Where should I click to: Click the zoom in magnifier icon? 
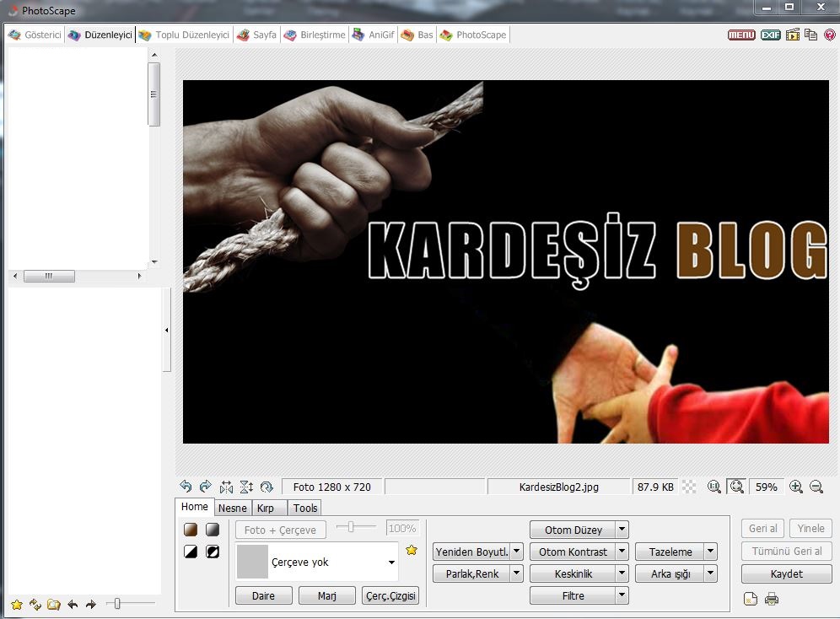click(795, 487)
